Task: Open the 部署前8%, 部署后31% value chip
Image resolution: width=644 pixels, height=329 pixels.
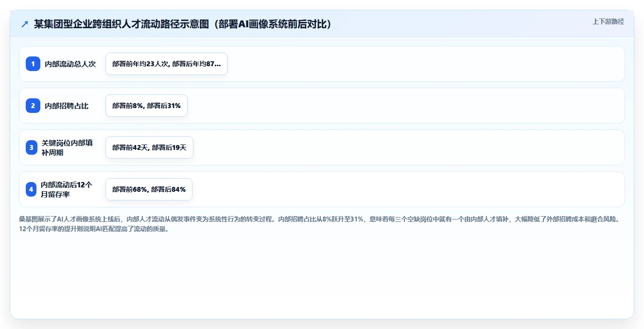Action: [x=146, y=106]
